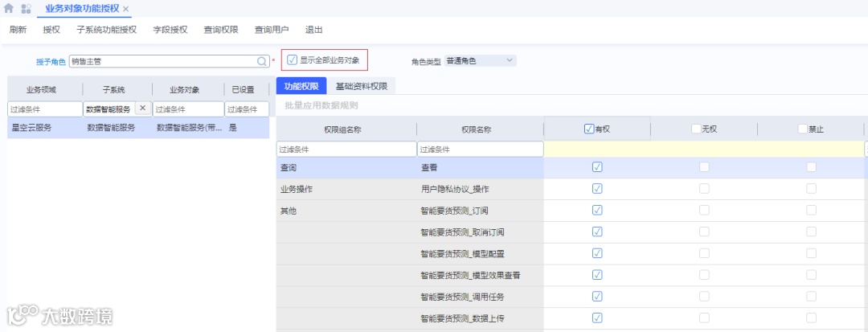Select the 星空云服务 row
Viewport: 868px width, 332px height.
pos(138,128)
